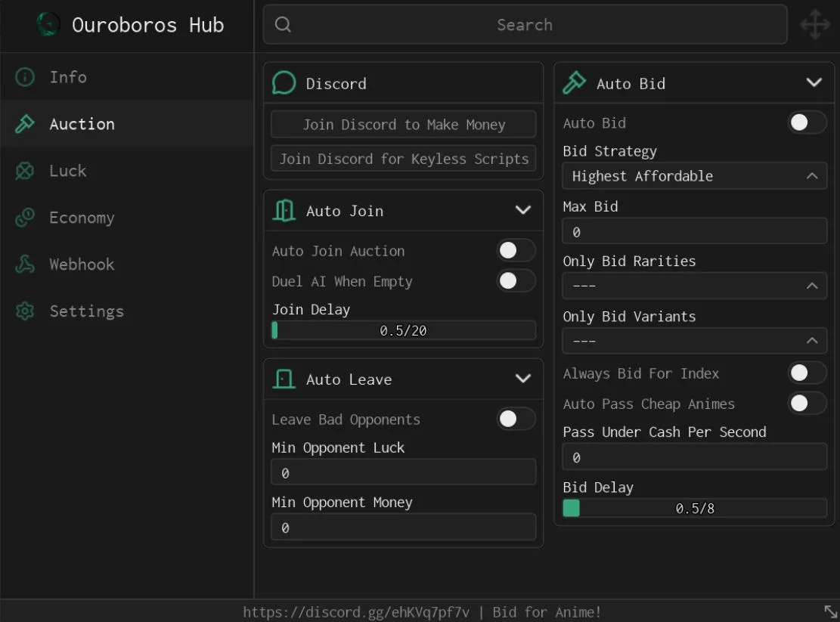
Task: Click Join Discord for Keyless Scripts button
Action: [x=404, y=159]
